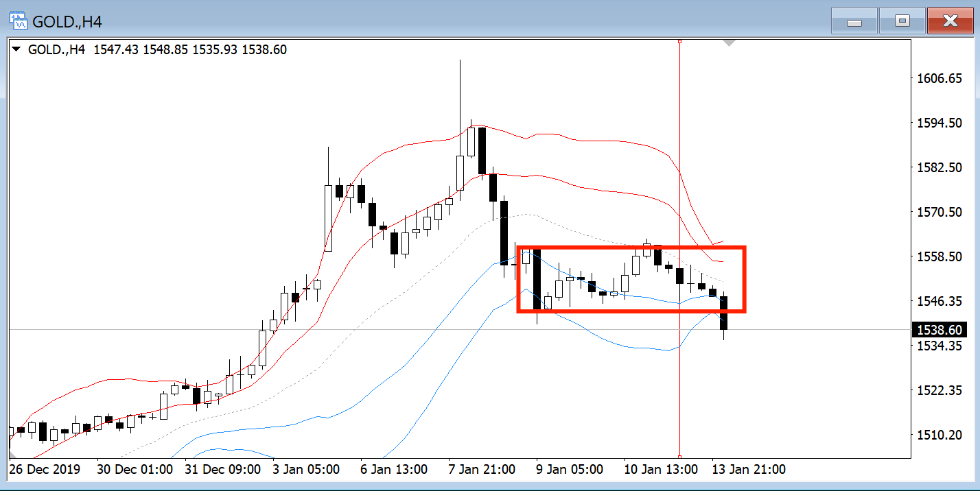Click the gray chart shift triangle at top
Screen dimensions: 980x491
730,43
